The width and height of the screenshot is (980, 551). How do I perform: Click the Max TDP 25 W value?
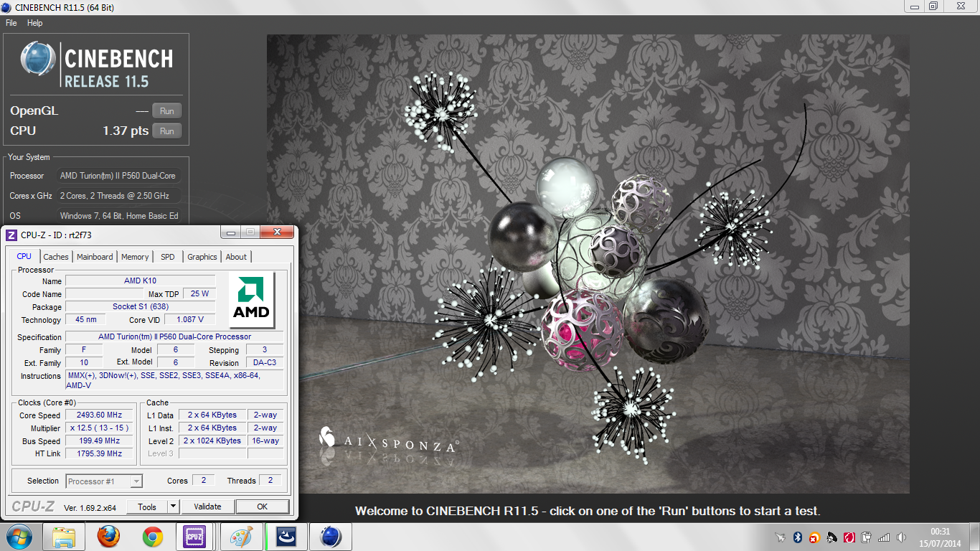tap(199, 293)
